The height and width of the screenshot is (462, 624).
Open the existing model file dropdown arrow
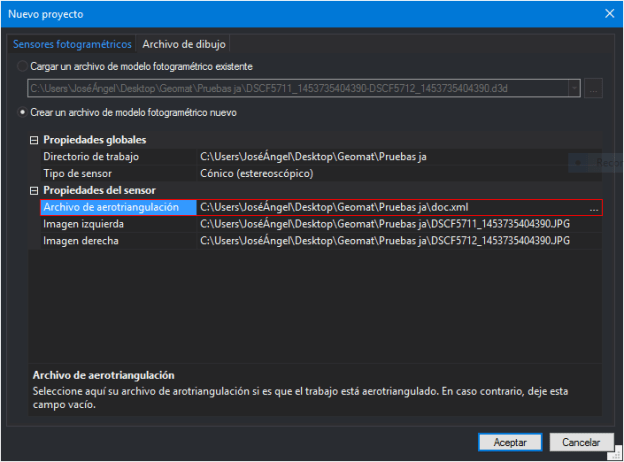tap(574, 89)
